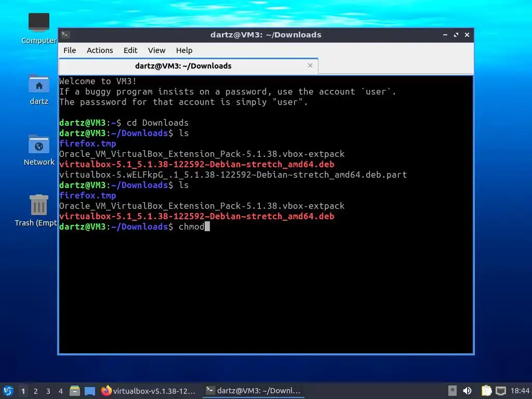532x399 pixels.
Task: Open the dartz home folder icon
Action: (38, 89)
